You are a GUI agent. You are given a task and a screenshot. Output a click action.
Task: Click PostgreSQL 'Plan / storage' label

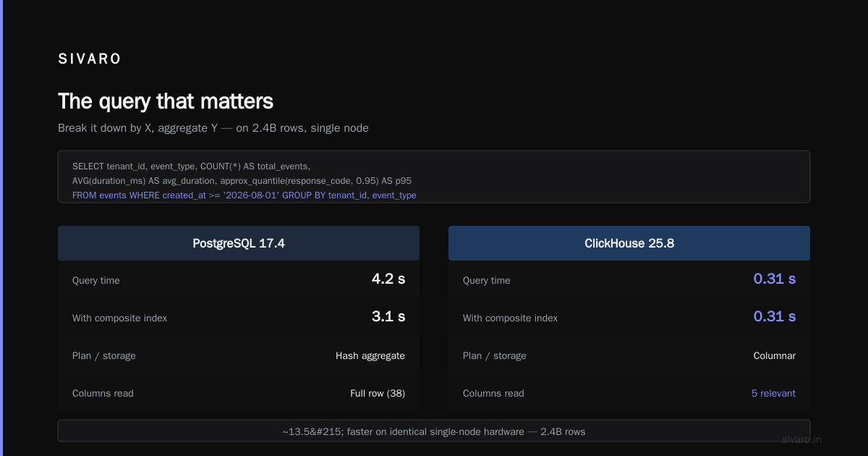[x=104, y=356]
